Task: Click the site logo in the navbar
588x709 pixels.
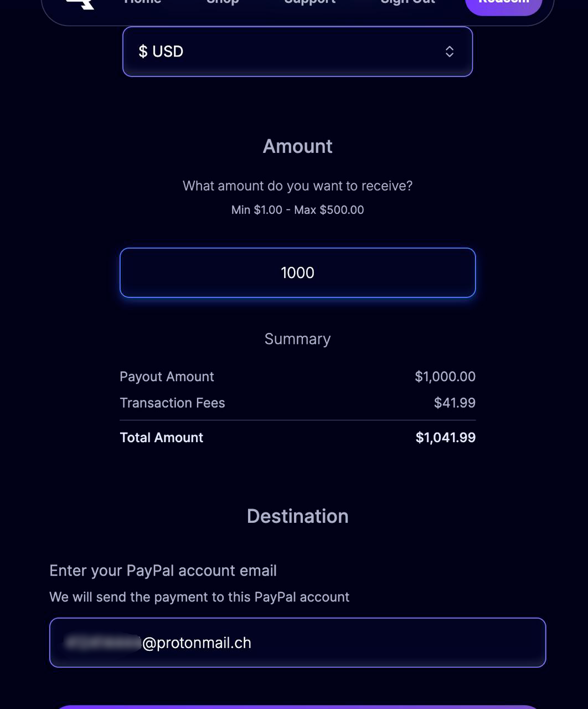Action: point(81,3)
